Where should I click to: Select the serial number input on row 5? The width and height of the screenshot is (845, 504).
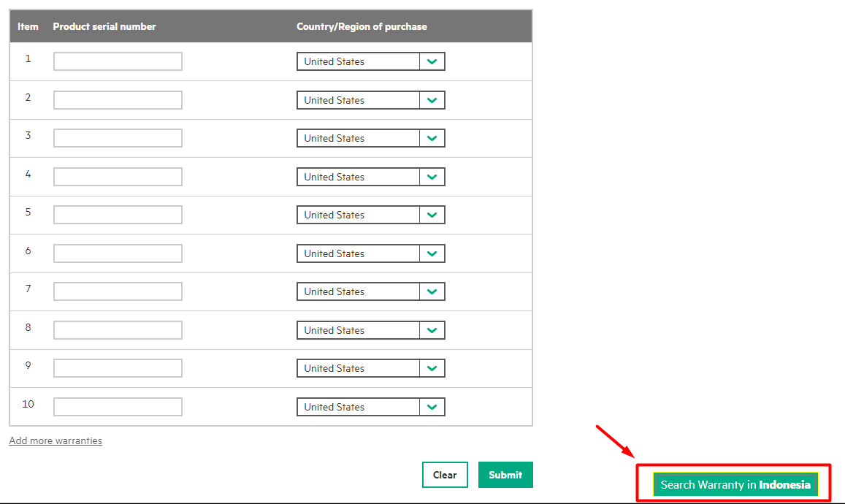tap(117, 214)
